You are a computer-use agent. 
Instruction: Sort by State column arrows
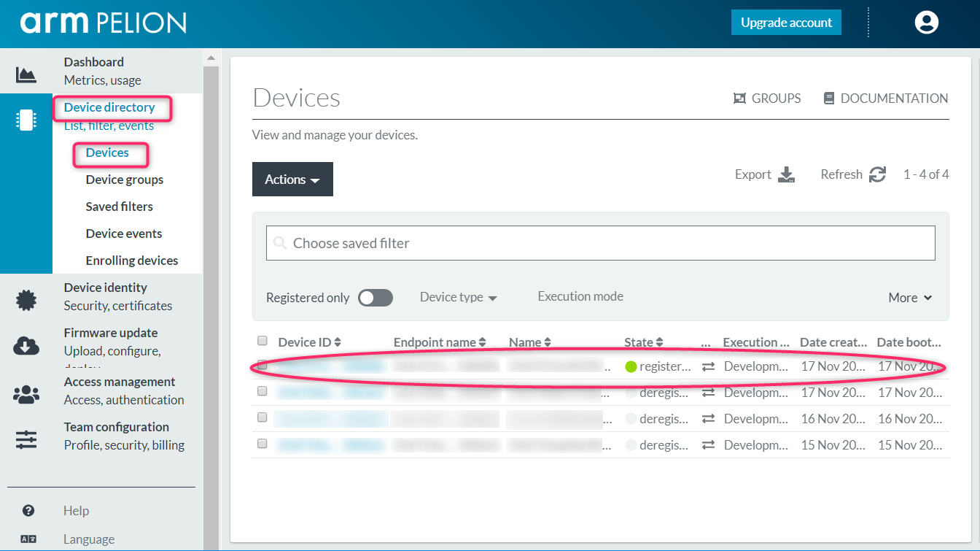(x=659, y=342)
